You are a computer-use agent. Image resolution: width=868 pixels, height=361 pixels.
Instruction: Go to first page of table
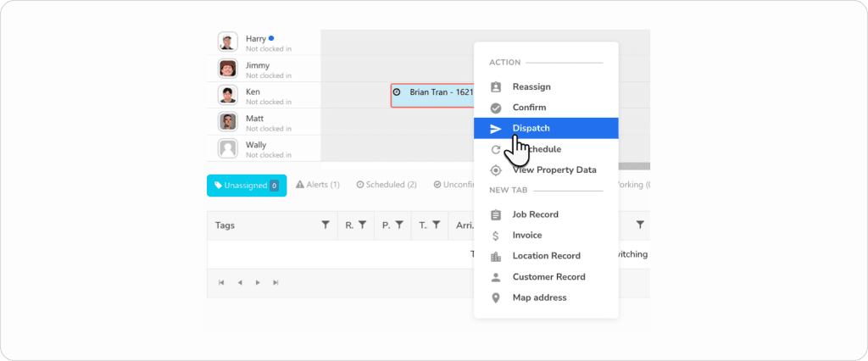tap(221, 283)
